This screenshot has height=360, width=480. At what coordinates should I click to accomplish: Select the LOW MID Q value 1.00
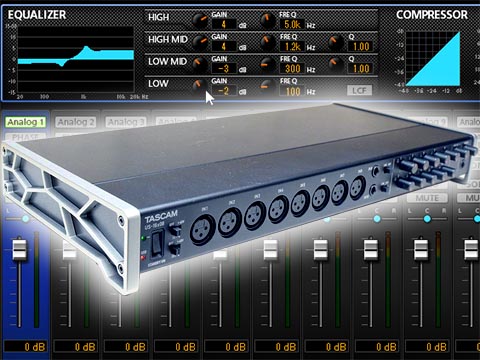[x=361, y=69]
